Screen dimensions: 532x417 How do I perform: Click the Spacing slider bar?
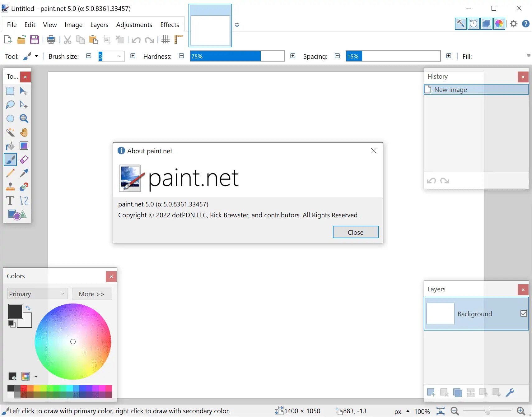[393, 56]
